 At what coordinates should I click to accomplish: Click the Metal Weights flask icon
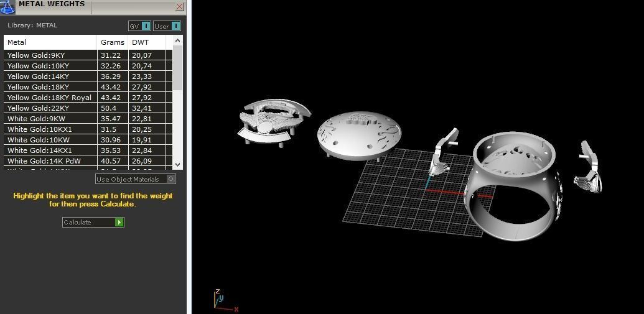pos(7,6)
